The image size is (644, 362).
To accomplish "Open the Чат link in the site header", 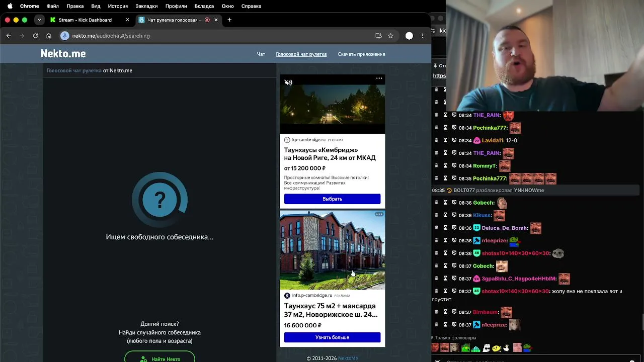I will click(x=261, y=54).
